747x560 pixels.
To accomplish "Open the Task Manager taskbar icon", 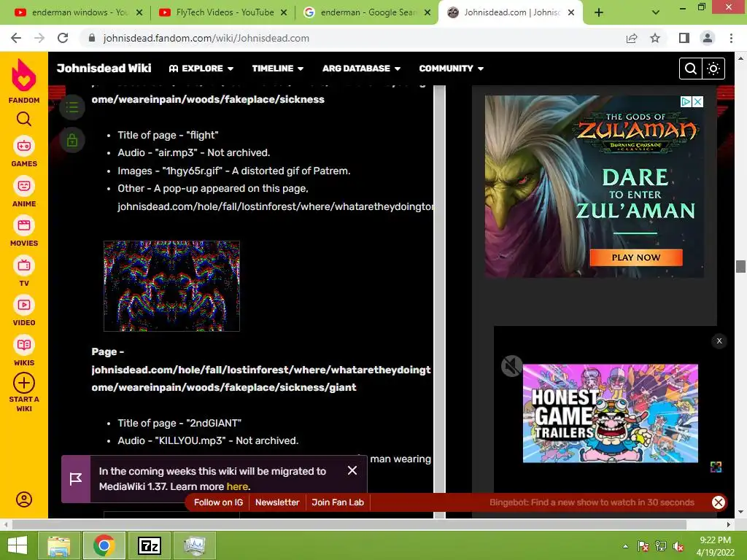I will pos(195,545).
